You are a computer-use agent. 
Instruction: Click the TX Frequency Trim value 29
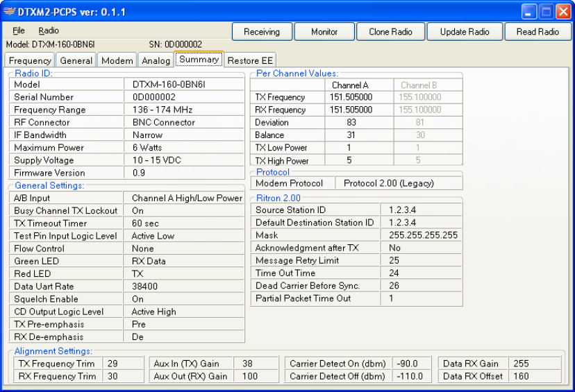pyautogui.click(x=112, y=364)
